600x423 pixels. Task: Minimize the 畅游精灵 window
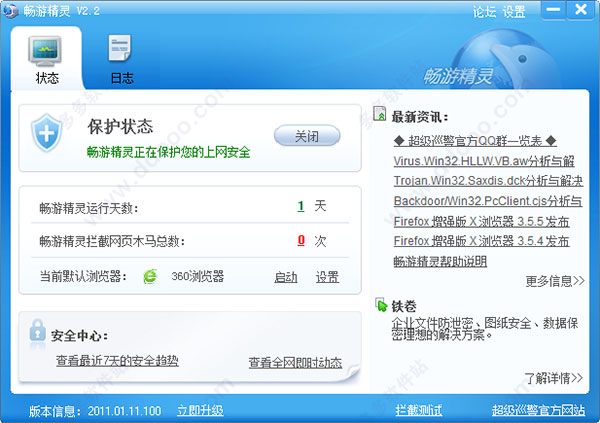tap(553, 10)
